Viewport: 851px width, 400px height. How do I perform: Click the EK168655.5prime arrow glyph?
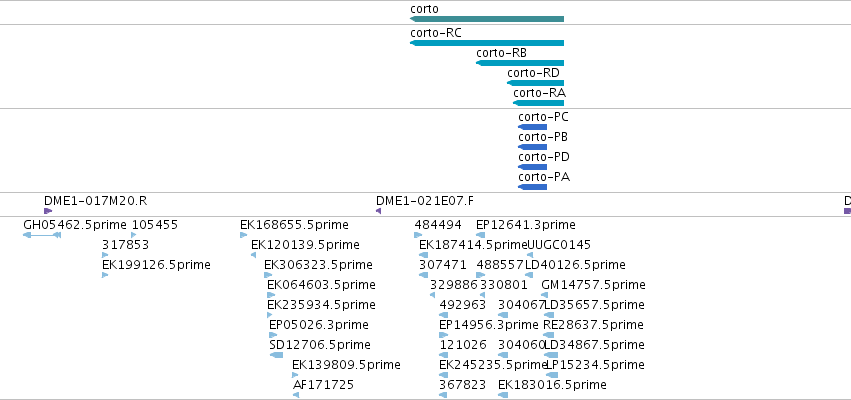point(243,235)
